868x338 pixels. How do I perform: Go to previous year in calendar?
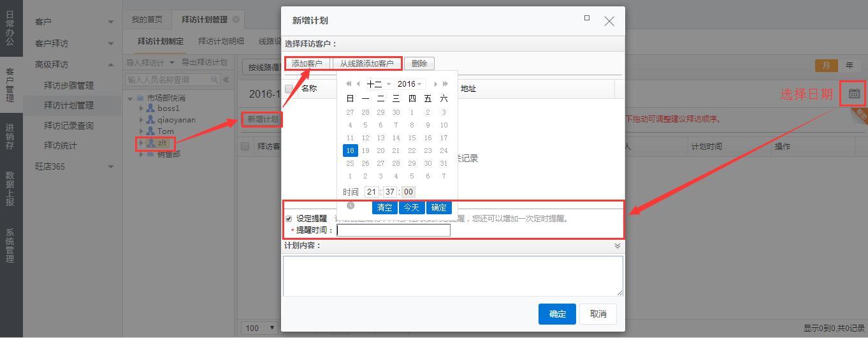[349, 84]
